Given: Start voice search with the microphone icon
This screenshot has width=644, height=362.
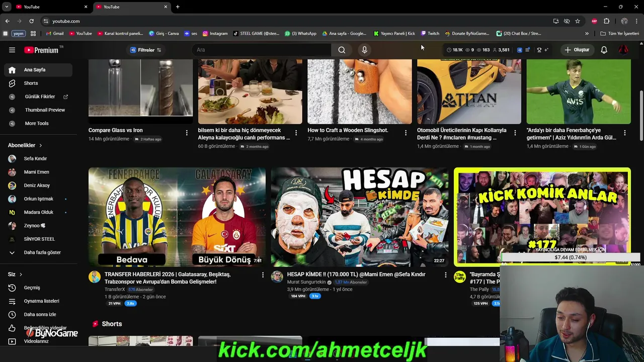Looking at the screenshot, I should [365, 50].
